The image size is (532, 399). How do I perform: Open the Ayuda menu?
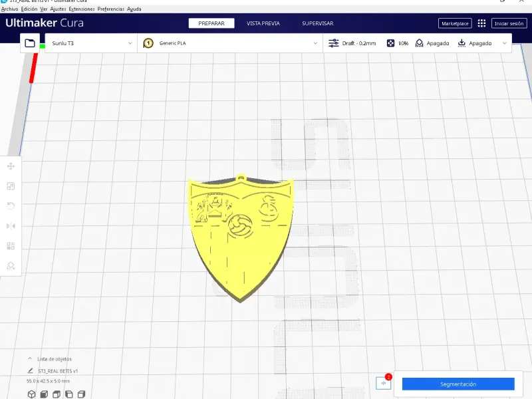click(x=134, y=9)
